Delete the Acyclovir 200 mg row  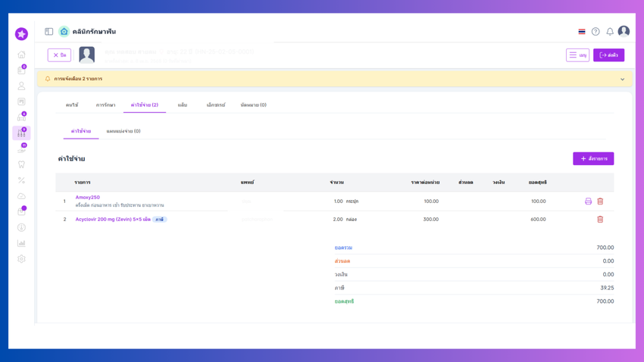tap(600, 219)
